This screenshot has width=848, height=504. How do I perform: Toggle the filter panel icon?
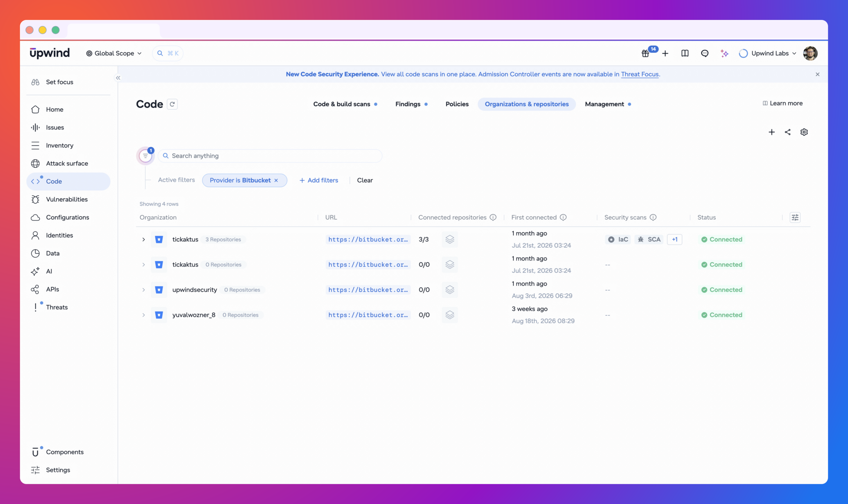point(145,156)
